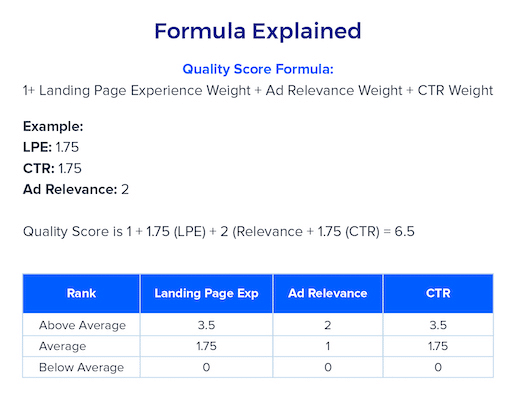This screenshot has height=400, width=518.
Task: Click Ad Relevance Above Average value 2
Action: pos(328,325)
